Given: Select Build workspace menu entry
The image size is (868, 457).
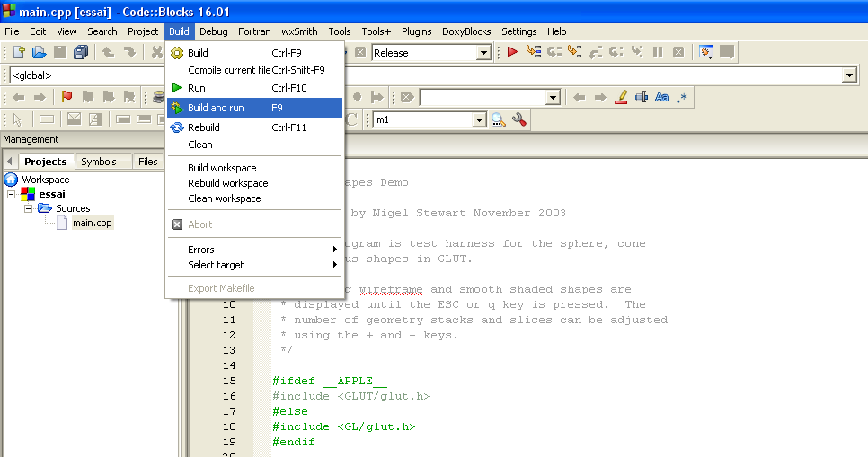Looking at the screenshot, I should [254, 168].
